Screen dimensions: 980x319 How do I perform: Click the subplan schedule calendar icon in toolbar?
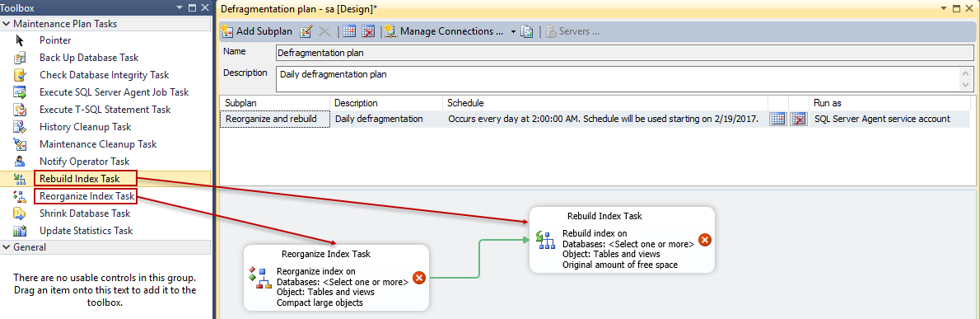pos(349,31)
